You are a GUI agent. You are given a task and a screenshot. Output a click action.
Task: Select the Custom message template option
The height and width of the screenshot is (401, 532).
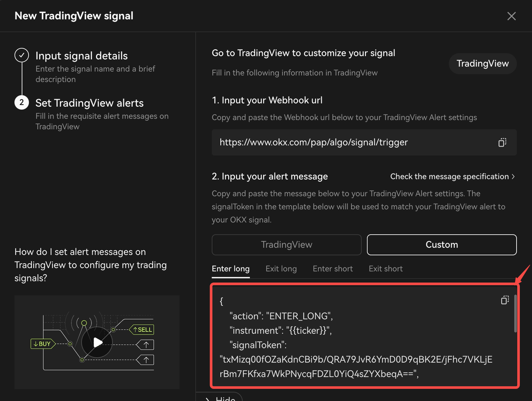(441, 245)
